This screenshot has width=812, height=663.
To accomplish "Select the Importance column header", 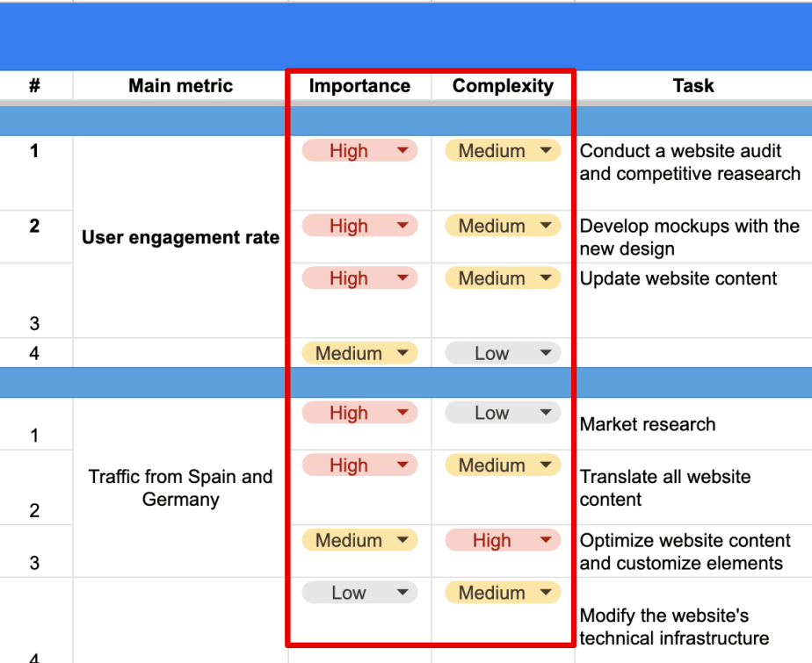I will click(360, 85).
